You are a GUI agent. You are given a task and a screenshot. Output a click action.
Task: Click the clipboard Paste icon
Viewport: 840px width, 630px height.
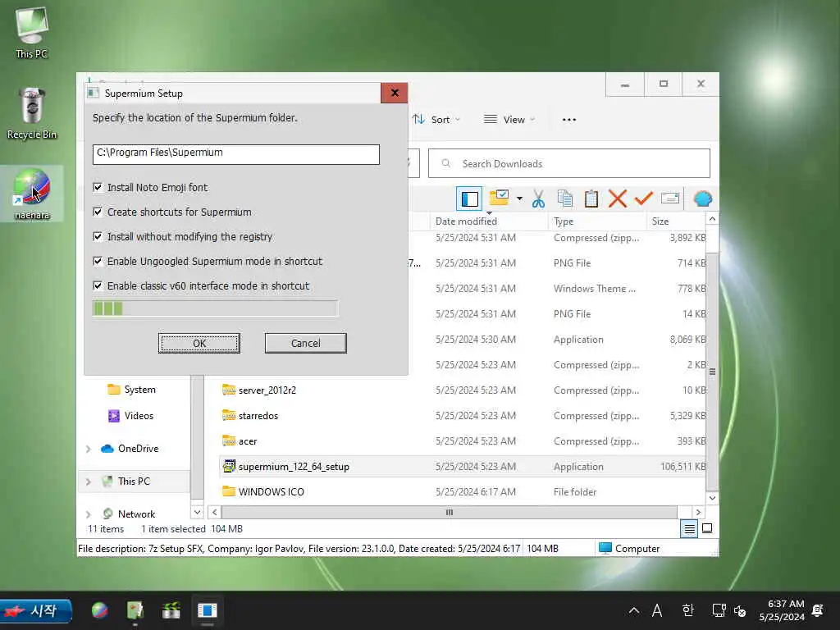(591, 199)
